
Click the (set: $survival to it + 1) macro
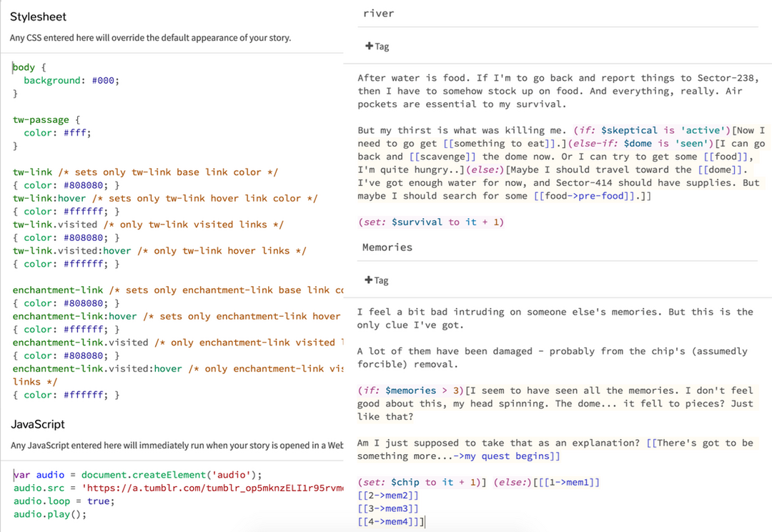[x=431, y=222]
